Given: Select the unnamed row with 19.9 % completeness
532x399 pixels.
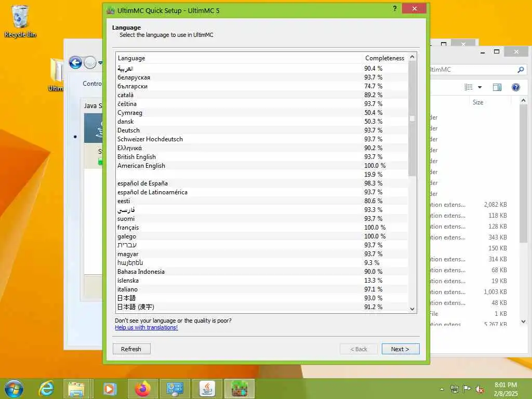Looking at the screenshot, I should click(262, 175).
